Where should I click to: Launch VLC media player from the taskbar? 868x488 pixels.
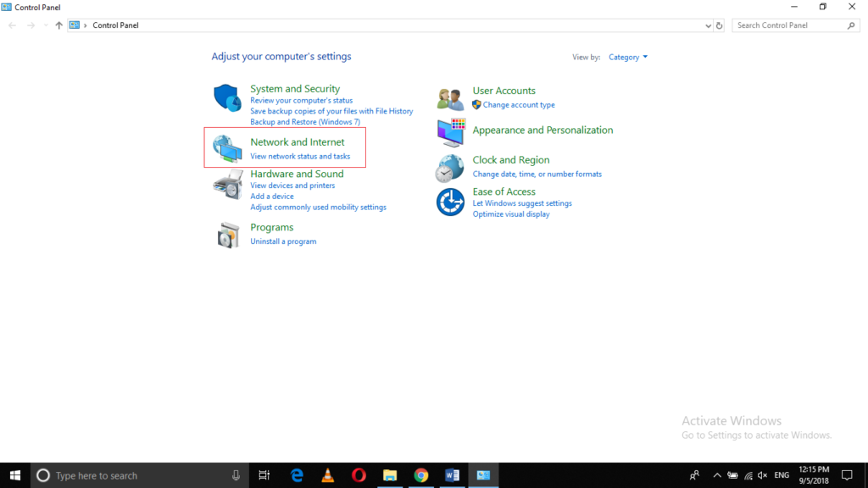(x=328, y=475)
